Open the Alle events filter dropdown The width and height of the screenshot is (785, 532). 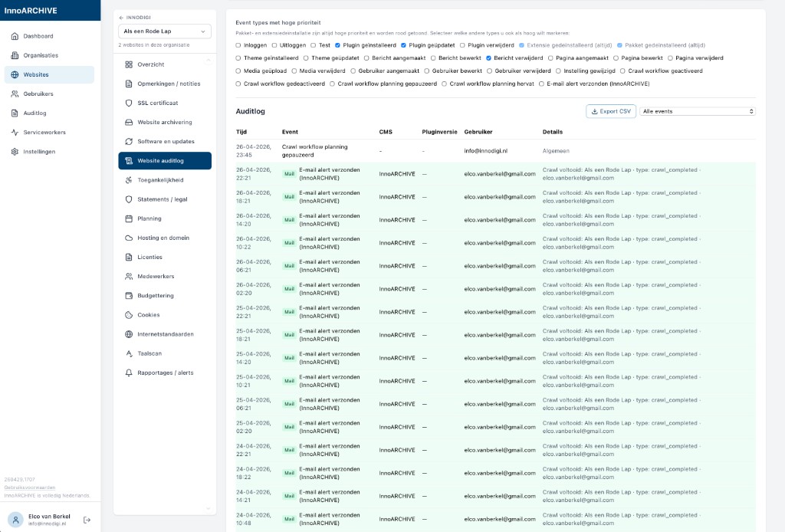point(697,111)
